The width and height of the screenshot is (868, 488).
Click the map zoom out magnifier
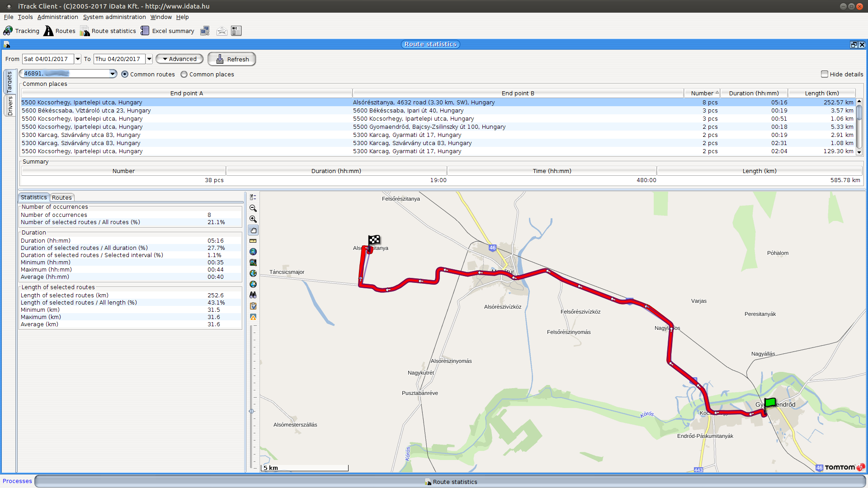point(253,208)
